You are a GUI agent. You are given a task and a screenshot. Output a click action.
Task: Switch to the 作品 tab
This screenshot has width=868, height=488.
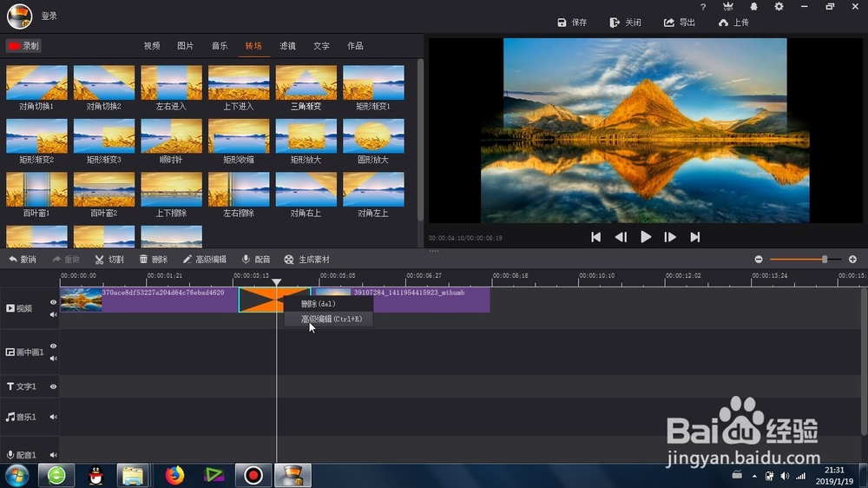355,46
